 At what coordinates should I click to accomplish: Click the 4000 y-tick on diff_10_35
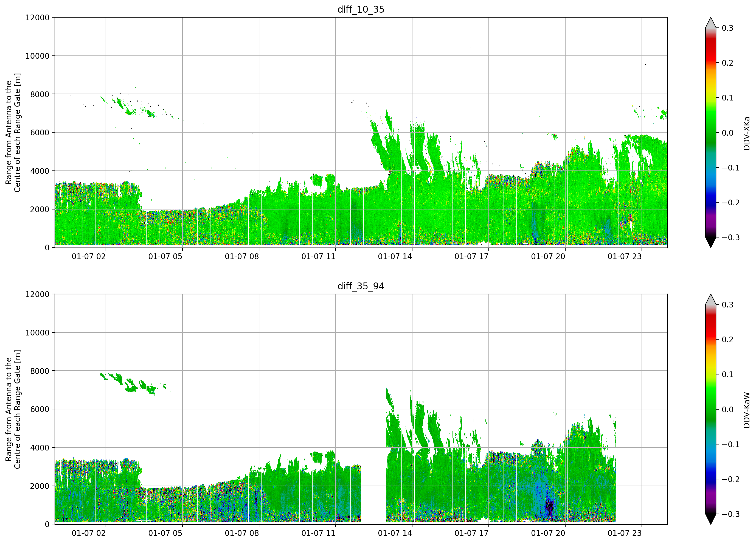click(x=40, y=171)
